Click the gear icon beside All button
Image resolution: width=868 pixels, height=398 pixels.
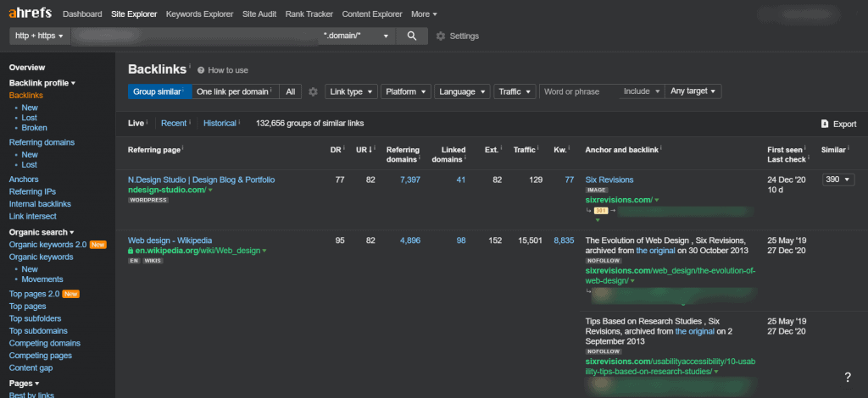(x=314, y=91)
